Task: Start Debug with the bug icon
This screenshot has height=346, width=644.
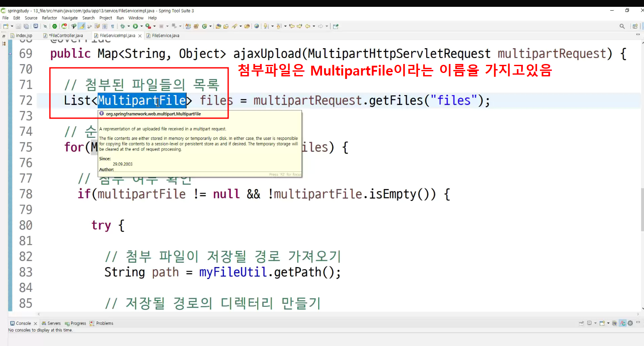Action: [x=123, y=26]
